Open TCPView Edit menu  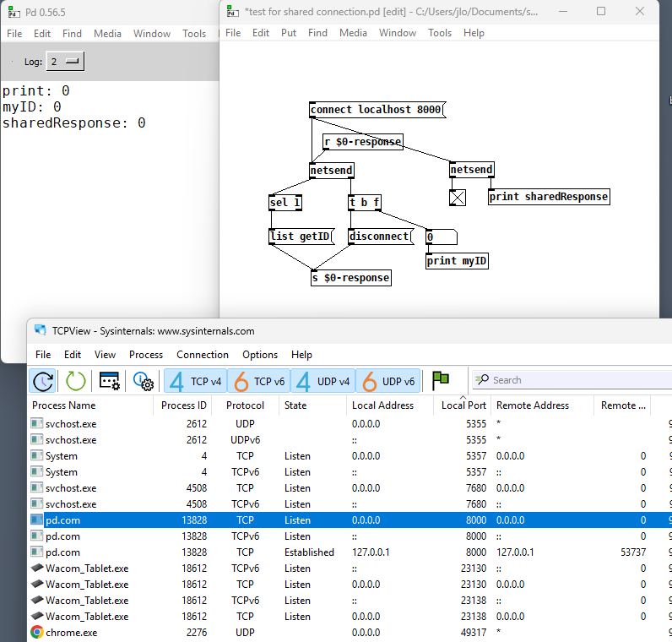[x=73, y=355]
